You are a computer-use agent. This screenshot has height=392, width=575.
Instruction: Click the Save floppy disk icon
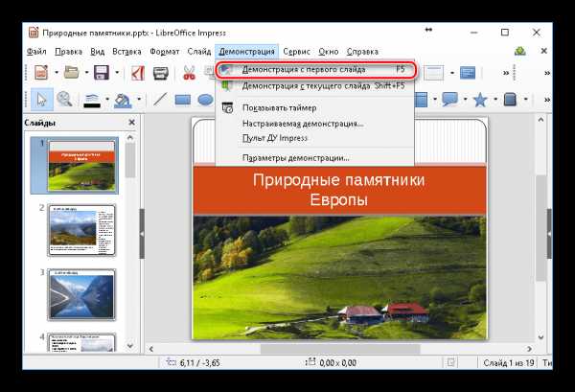(102, 72)
